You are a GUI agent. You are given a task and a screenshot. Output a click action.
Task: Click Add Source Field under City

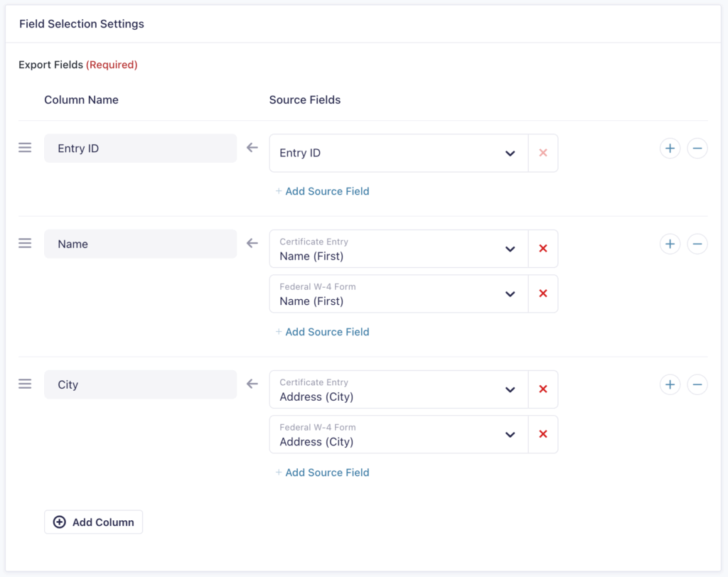click(x=322, y=473)
